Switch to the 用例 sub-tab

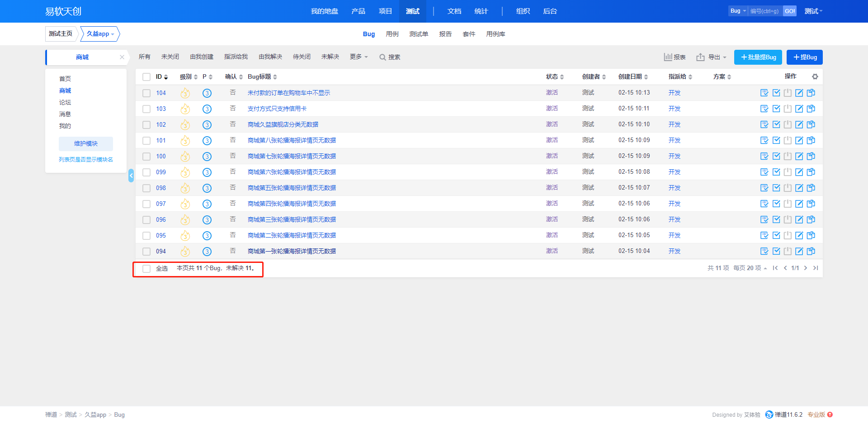[392, 34]
